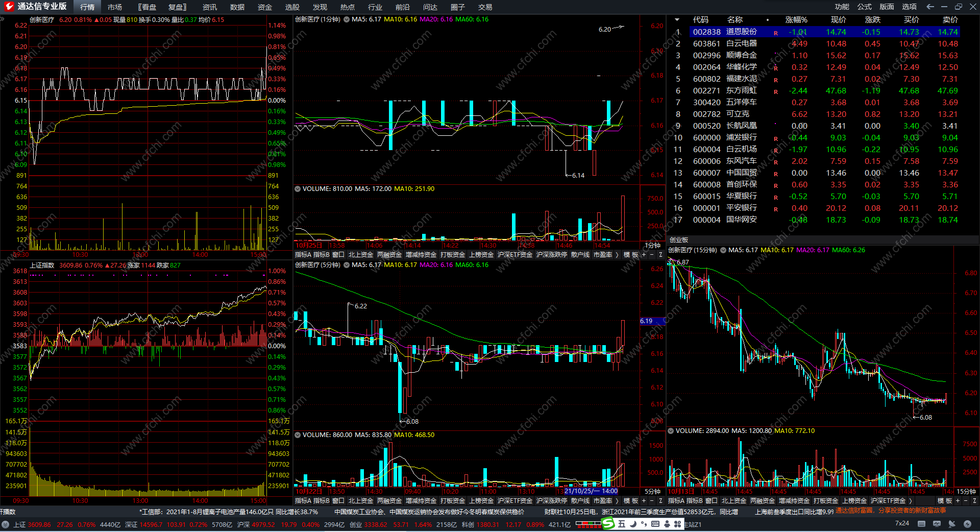Click lightning bolt icon in status bar
Image resolution: width=980 pixels, height=532 pixels.
(x=967, y=524)
